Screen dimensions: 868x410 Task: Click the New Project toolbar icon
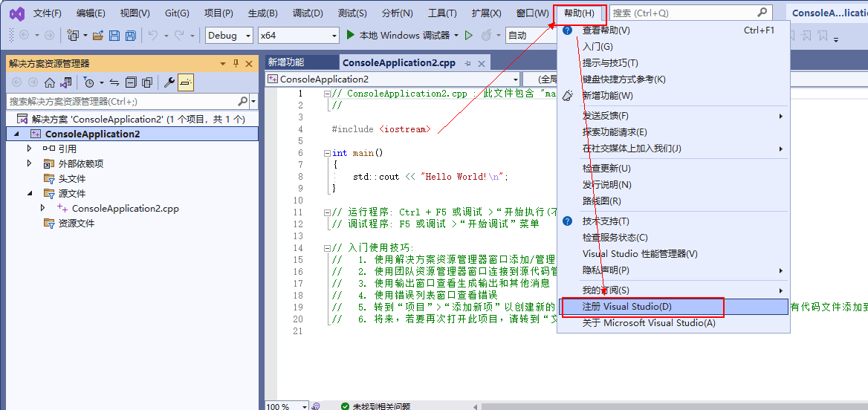[73, 36]
